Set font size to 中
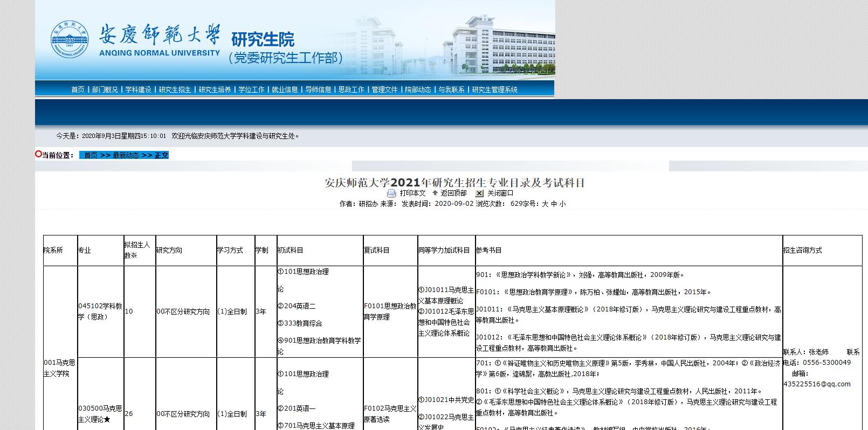Image resolution: width=868 pixels, height=430 pixels. click(x=554, y=204)
